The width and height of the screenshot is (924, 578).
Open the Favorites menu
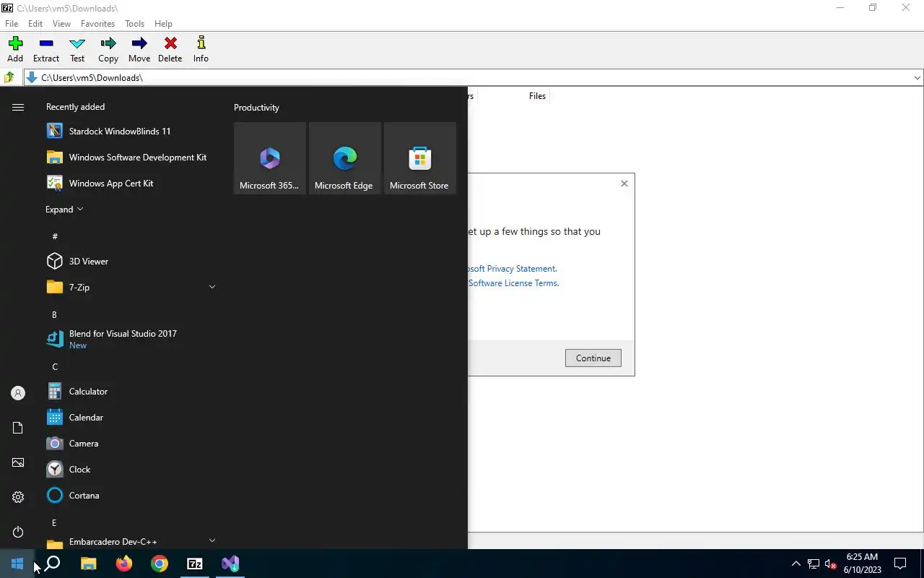(97, 24)
